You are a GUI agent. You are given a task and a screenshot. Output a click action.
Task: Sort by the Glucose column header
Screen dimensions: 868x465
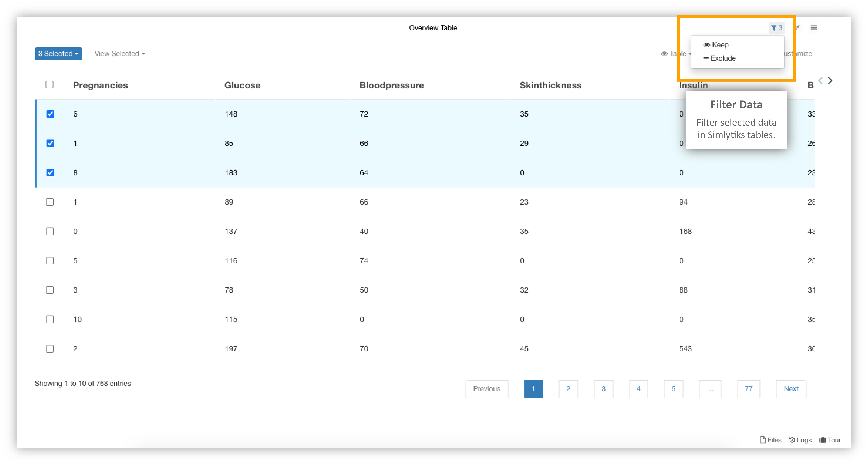(242, 85)
